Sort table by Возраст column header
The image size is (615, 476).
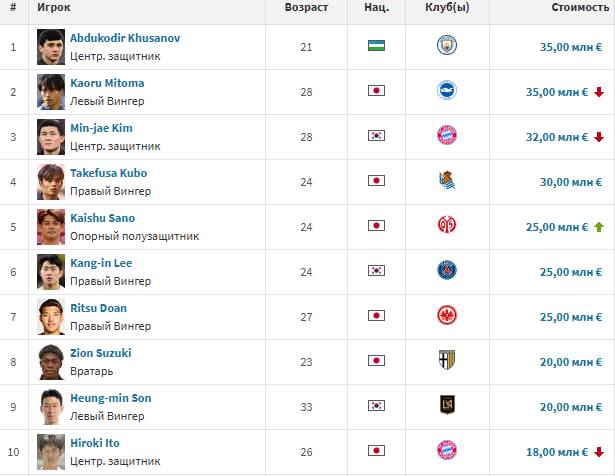coord(305,7)
